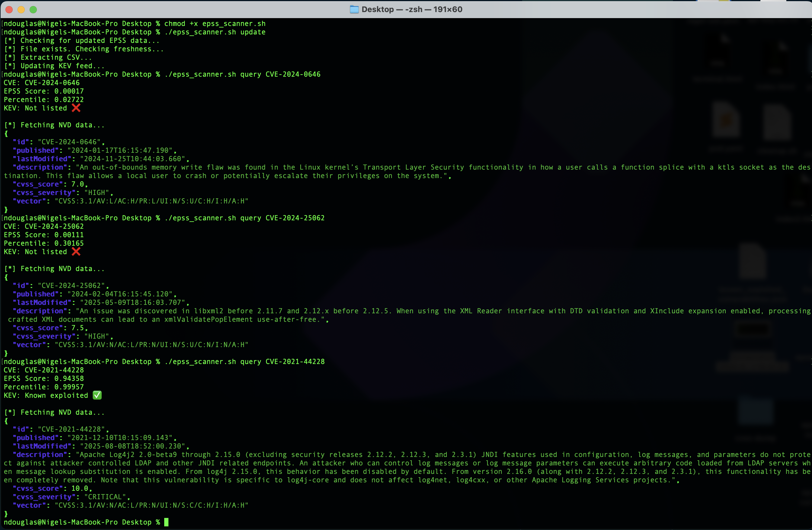Click the 'query CVE-2024-25062' command line
Viewport: 812px width, 530px height.
(x=164, y=218)
